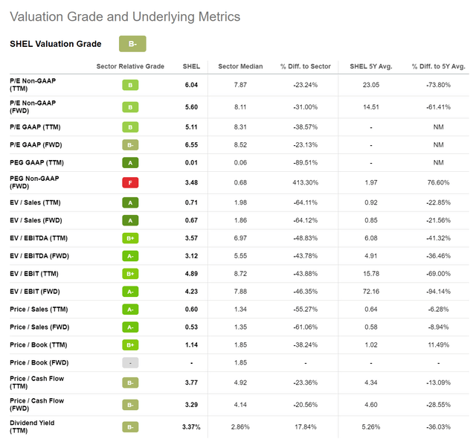Click the red F grade for PEG Non-GAAP

point(130,182)
